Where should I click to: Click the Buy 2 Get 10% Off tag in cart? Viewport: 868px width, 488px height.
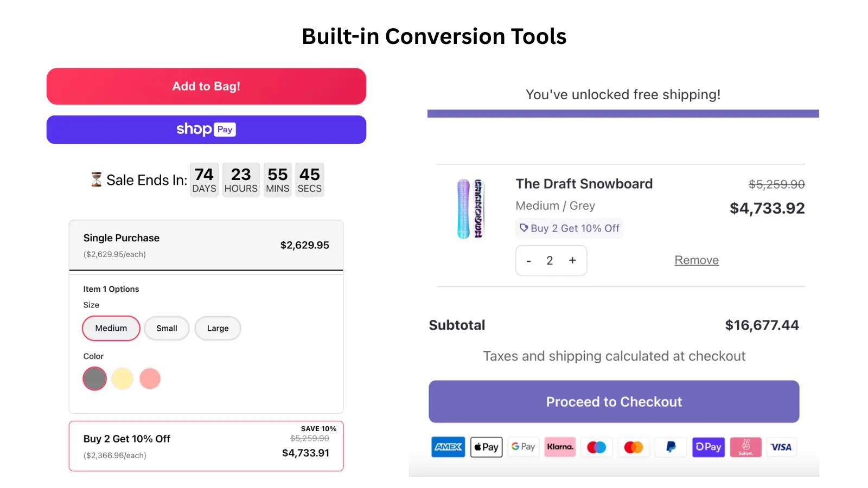pos(569,228)
